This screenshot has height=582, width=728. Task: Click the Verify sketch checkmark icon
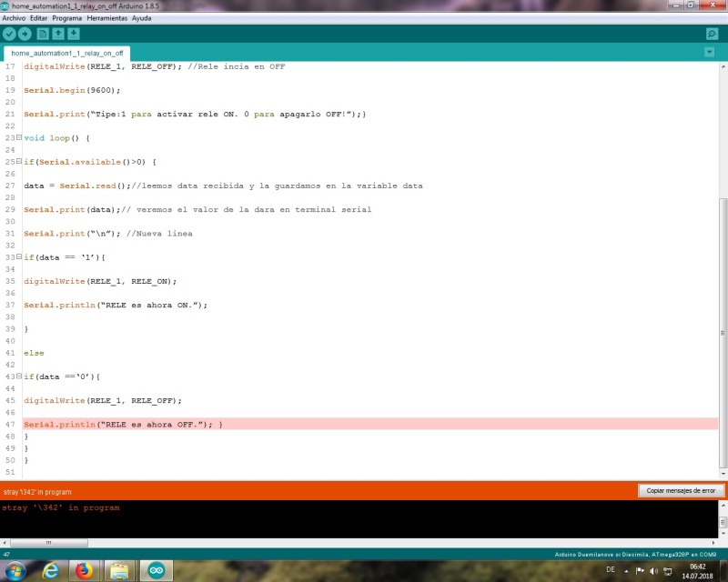(x=9, y=34)
